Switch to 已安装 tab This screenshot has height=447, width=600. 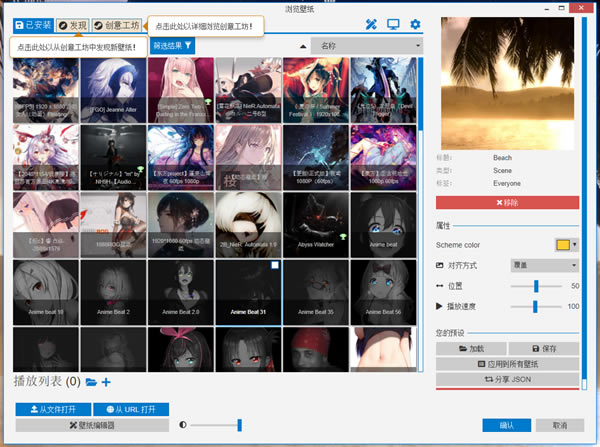point(34,25)
